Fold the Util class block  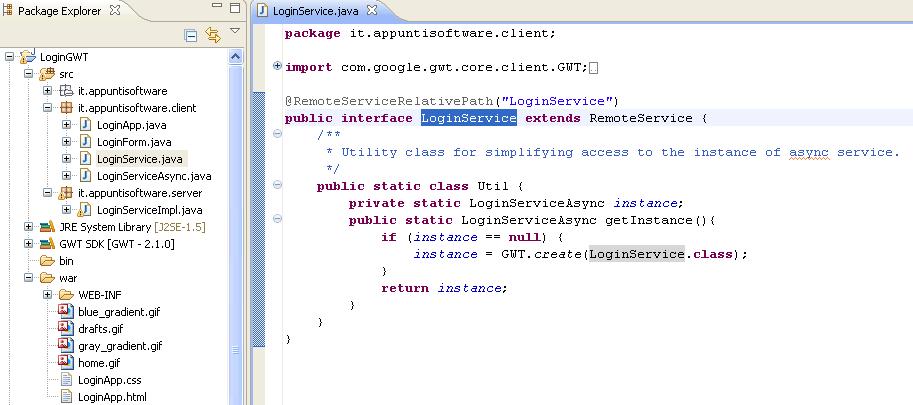tap(277, 184)
